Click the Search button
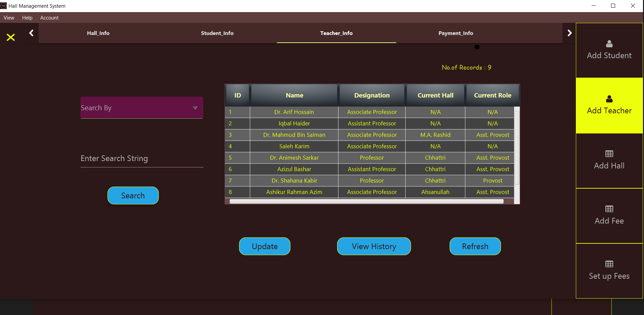The image size is (644, 315). 133,195
